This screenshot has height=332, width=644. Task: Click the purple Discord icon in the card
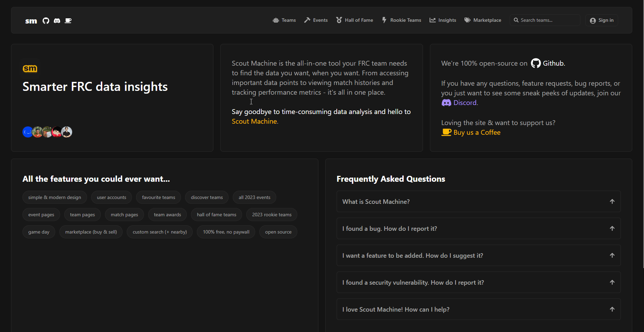coord(446,103)
